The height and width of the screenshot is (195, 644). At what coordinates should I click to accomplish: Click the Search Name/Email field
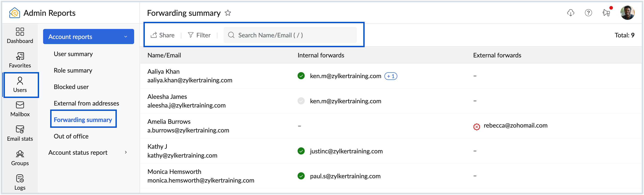[290, 35]
